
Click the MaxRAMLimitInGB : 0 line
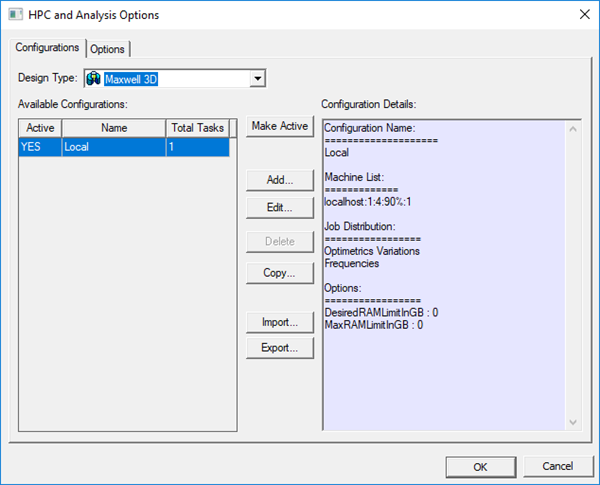373,325
